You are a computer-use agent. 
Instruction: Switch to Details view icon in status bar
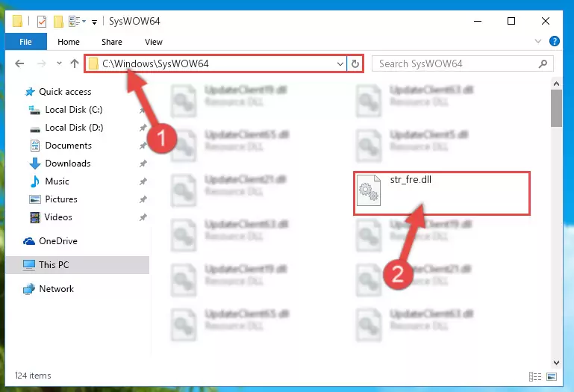[x=535, y=376]
